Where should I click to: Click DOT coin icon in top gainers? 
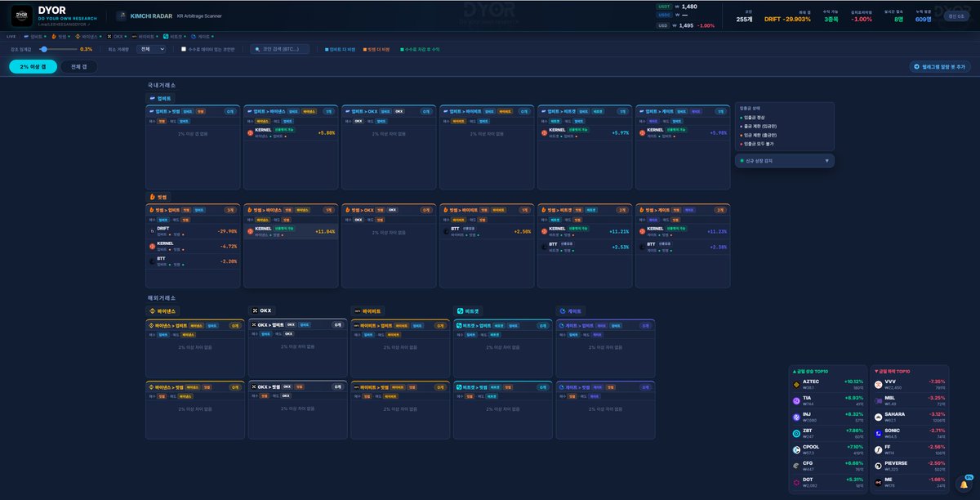pos(796,482)
